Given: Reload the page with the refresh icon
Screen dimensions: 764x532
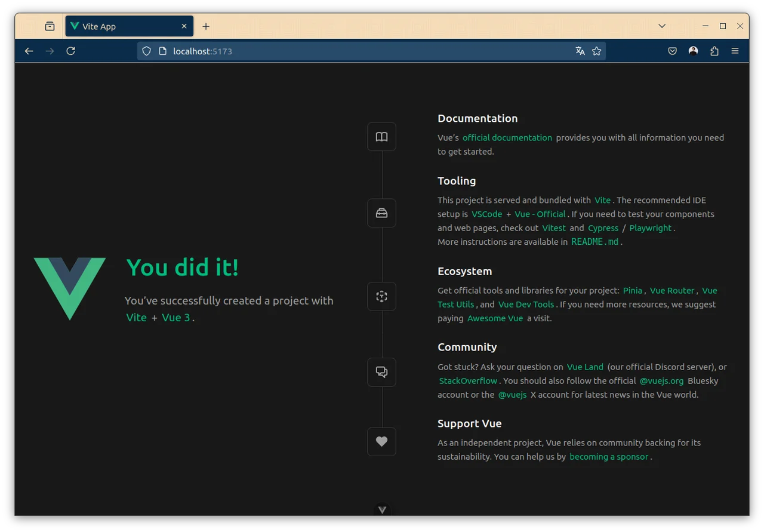Looking at the screenshot, I should tap(70, 51).
